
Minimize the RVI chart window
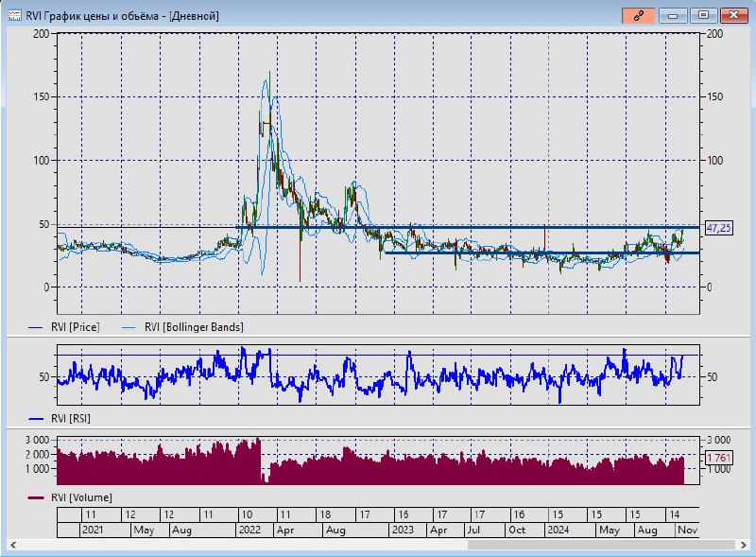[x=673, y=16]
